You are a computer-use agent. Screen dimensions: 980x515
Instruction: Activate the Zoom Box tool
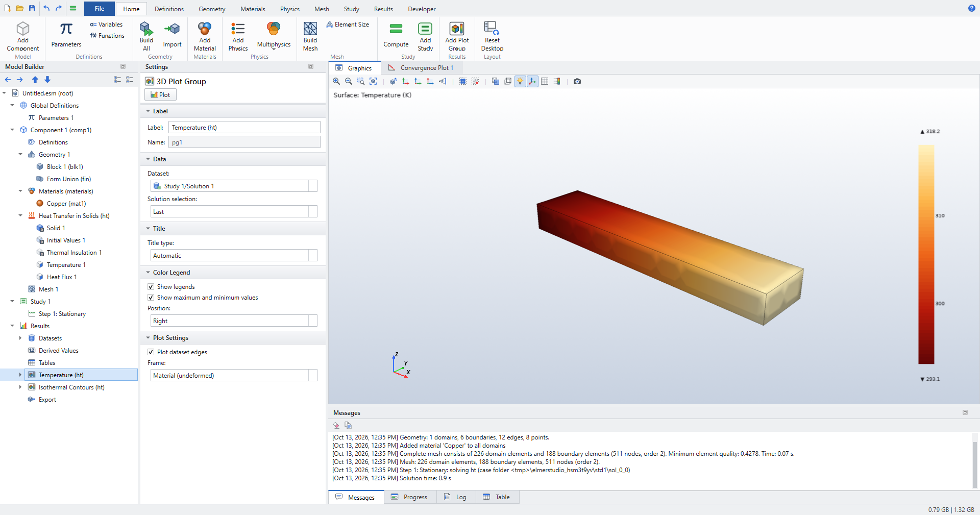(361, 81)
